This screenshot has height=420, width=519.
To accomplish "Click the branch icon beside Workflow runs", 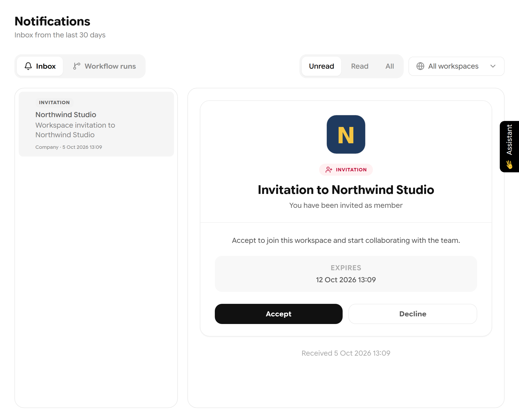I will click(77, 66).
